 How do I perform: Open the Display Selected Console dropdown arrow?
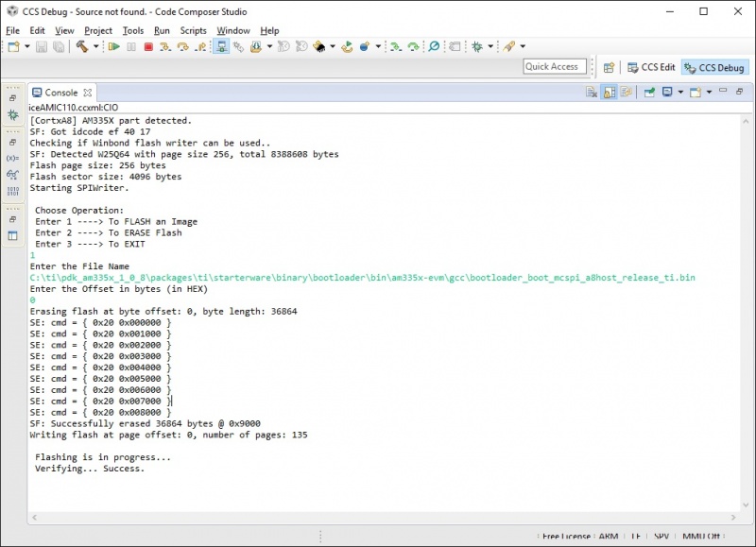click(680, 93)
